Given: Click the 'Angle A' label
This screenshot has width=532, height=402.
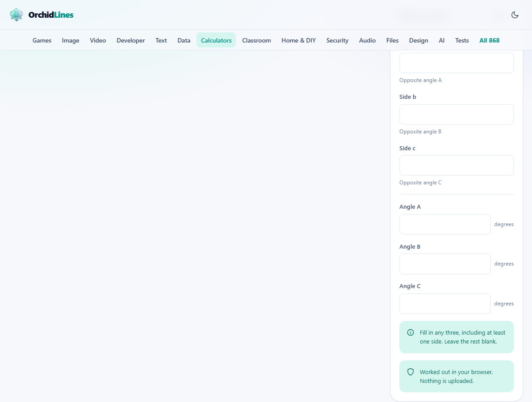Looking at the screenshot, I should pos(410,207).
